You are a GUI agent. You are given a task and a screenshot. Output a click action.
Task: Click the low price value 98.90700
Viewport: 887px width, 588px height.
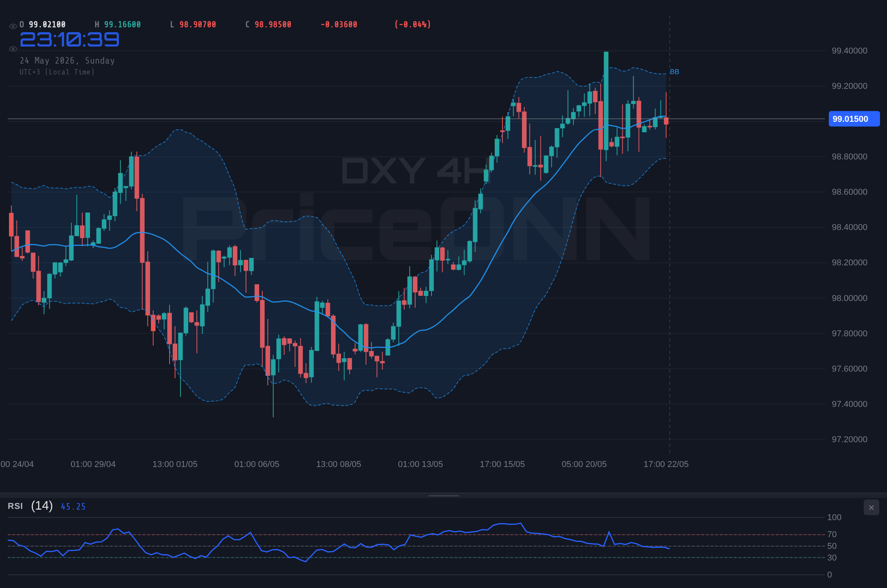(198, 24)
